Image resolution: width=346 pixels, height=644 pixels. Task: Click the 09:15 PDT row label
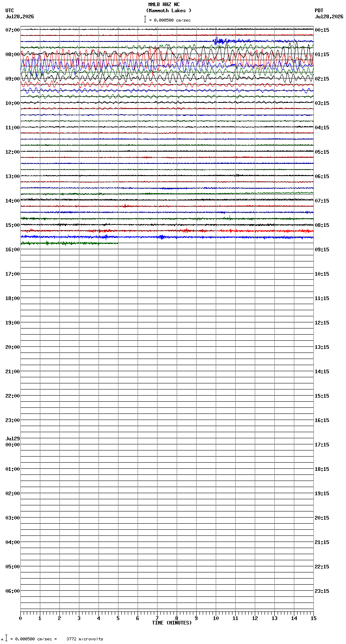pyautogui.click(x=322, y=250)
